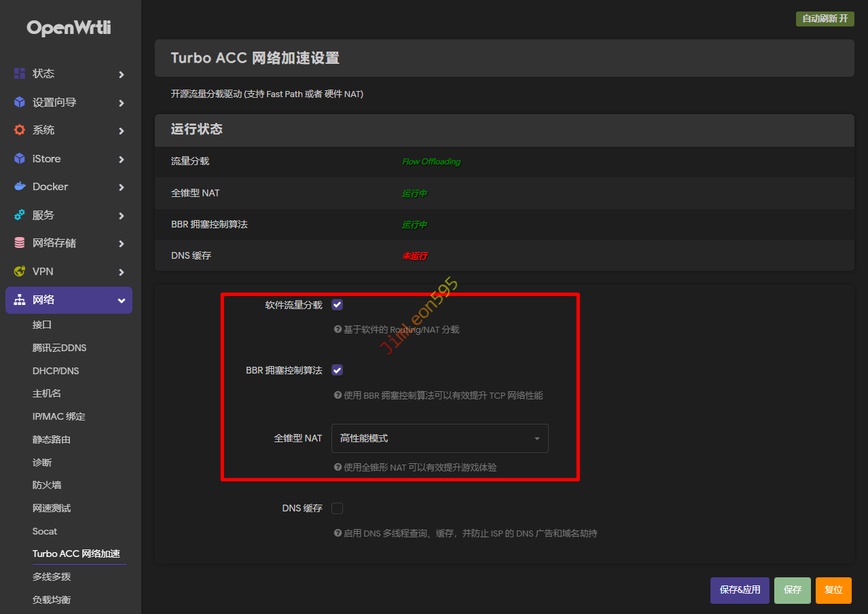Go to the DHCP/DNS page
Viewport: 868px width, 614px height.
click(x=56, y=371)
